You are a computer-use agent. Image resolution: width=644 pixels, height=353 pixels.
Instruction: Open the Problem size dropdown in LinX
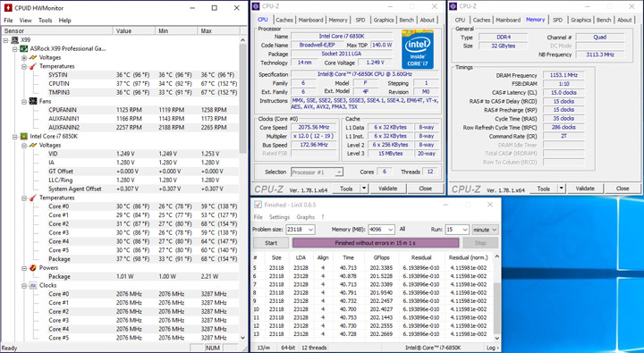point(310,230)
